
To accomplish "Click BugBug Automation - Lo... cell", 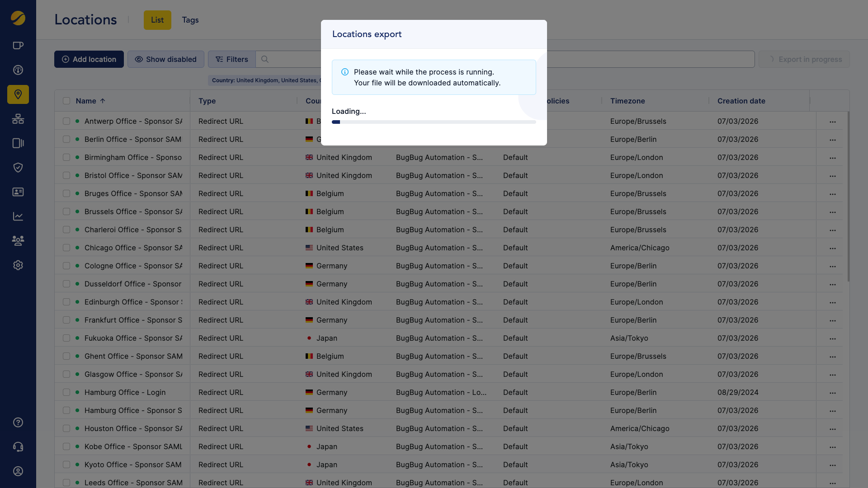I will (x=441, y=392).
